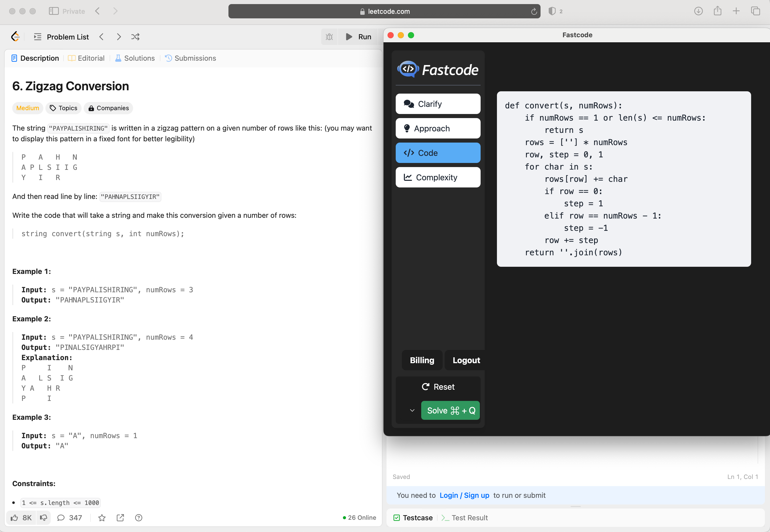Click the debugger bug icon
This screenshot has height=532, width=770.
coord(329,37)
